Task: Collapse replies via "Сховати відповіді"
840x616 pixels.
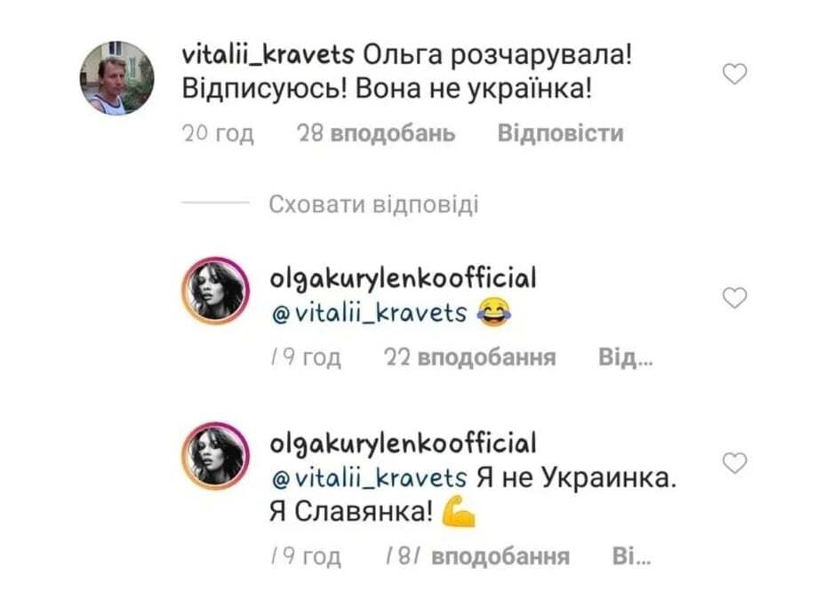Action: (x=373, y=204)
